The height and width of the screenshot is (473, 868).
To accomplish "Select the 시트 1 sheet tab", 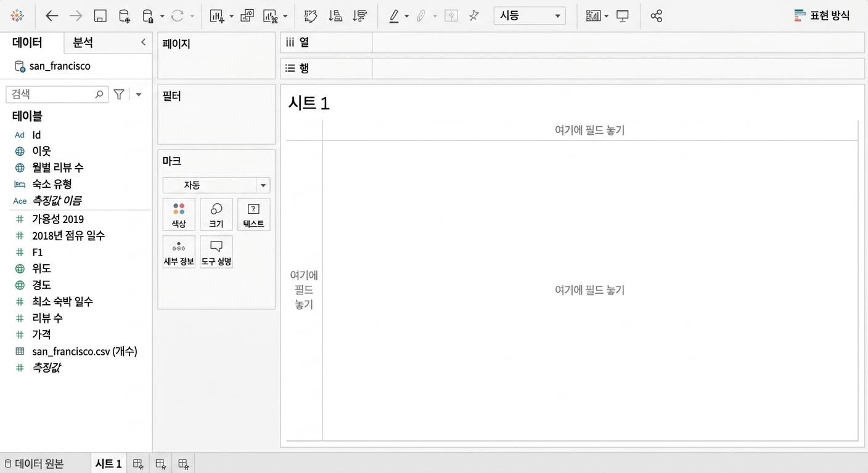I will [x=108, y=464].
